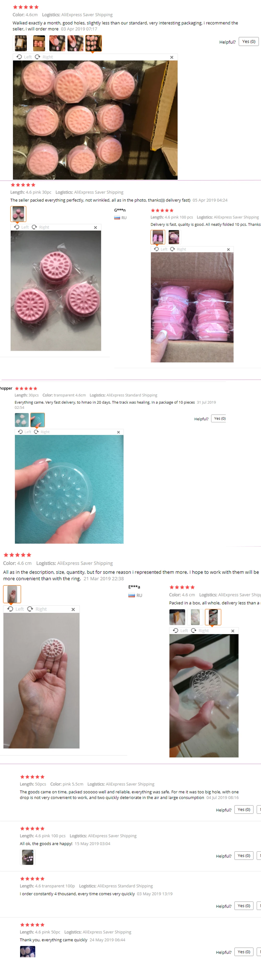
Task: Rotate Left in the 03 Apr 2019 review photo viewer
Action: tap(24, 57)
